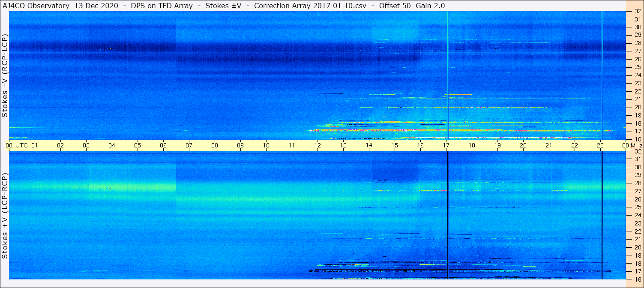Click the 'MHz' unit label at axis end

pos(636,145)
